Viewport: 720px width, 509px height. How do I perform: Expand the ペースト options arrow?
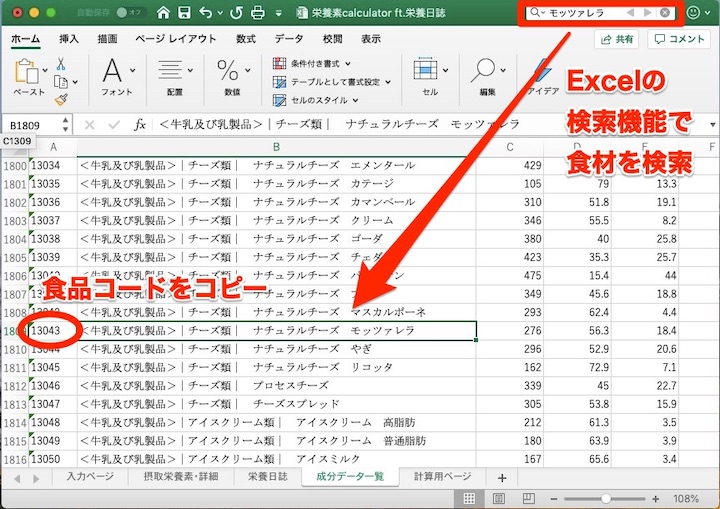45,70
